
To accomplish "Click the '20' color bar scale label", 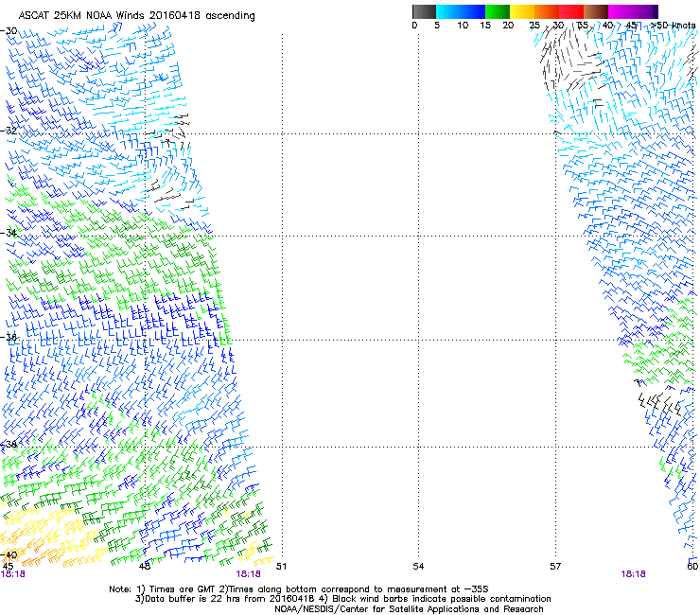I will 508,26.
